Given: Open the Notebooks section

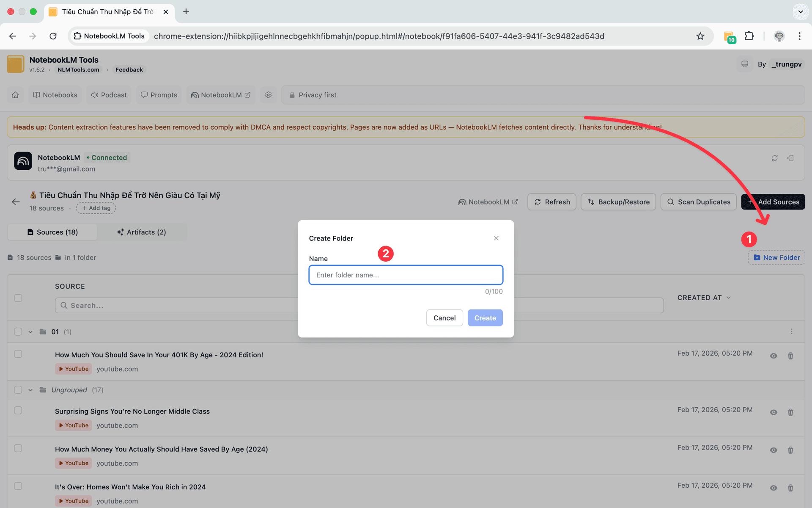Looking at the screenshot, I should (55, 95).
